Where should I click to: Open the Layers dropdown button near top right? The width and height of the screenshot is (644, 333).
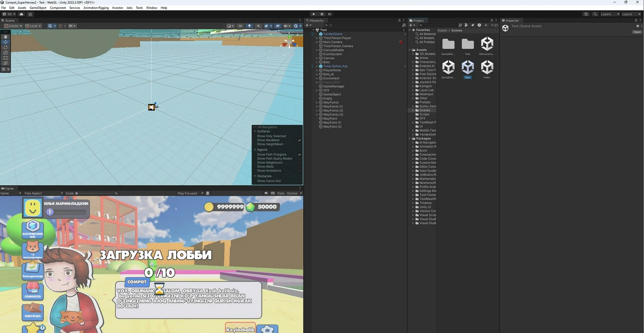610,14
